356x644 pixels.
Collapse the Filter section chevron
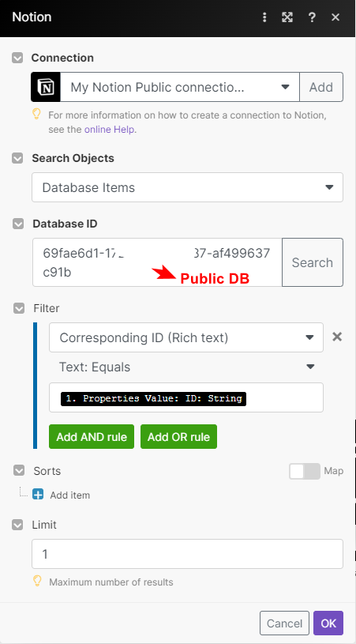point(19,308)
